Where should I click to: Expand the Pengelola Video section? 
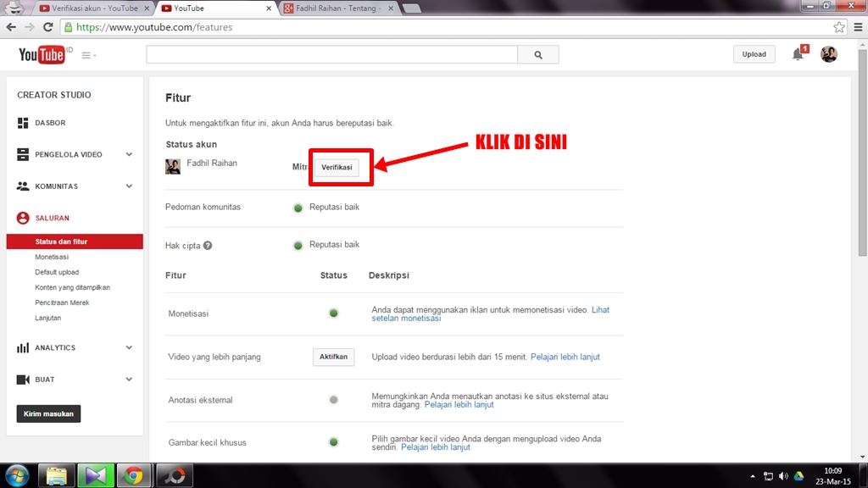[x=129, y=154]
